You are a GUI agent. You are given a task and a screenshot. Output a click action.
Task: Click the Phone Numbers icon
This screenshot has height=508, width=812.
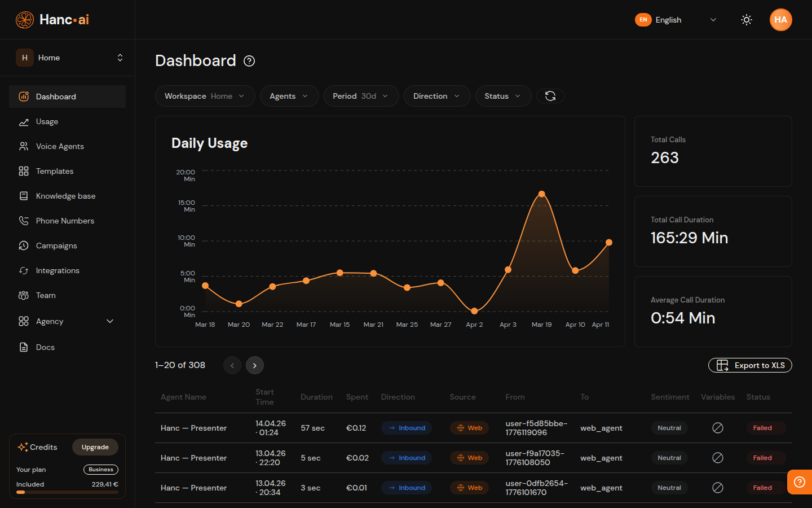click(23, 221)
